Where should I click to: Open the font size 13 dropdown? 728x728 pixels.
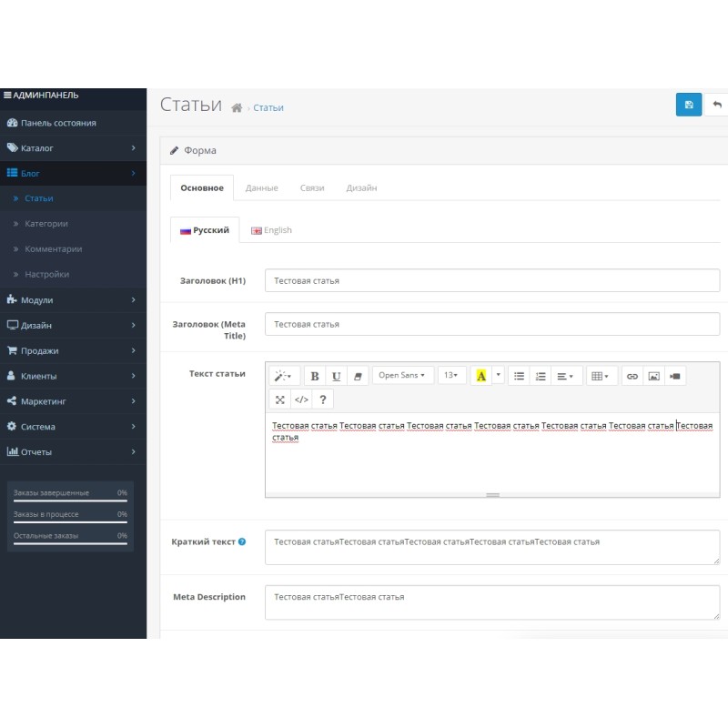click(x=451, y=375)
